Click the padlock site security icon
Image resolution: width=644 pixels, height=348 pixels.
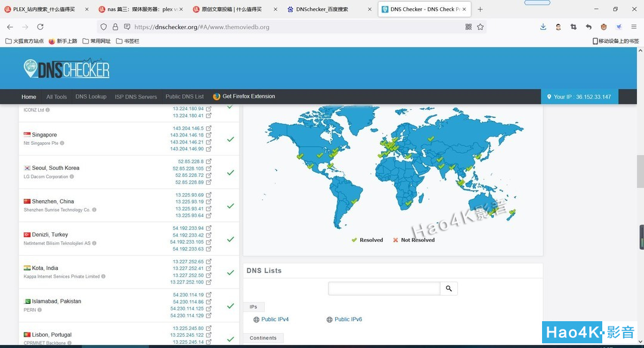click(x=116, y=27)
